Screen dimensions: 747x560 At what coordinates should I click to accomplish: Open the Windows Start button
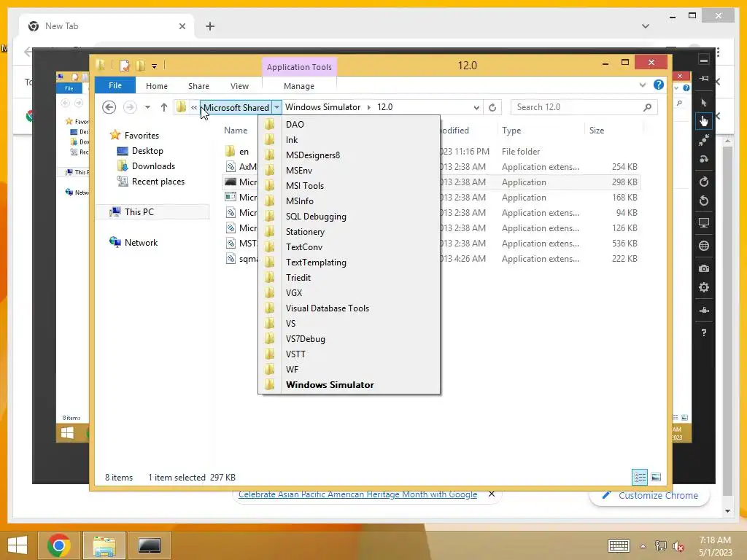coord(18,545)
